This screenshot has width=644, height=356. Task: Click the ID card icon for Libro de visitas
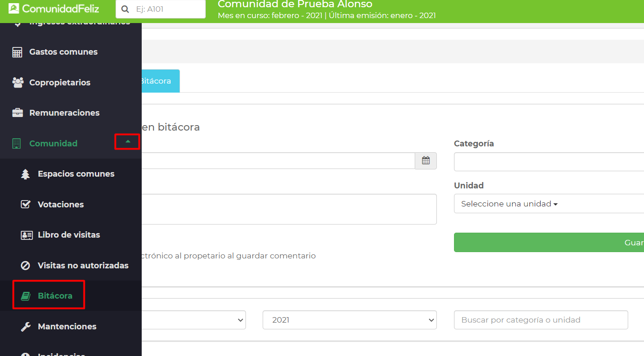tap(26, 235)
